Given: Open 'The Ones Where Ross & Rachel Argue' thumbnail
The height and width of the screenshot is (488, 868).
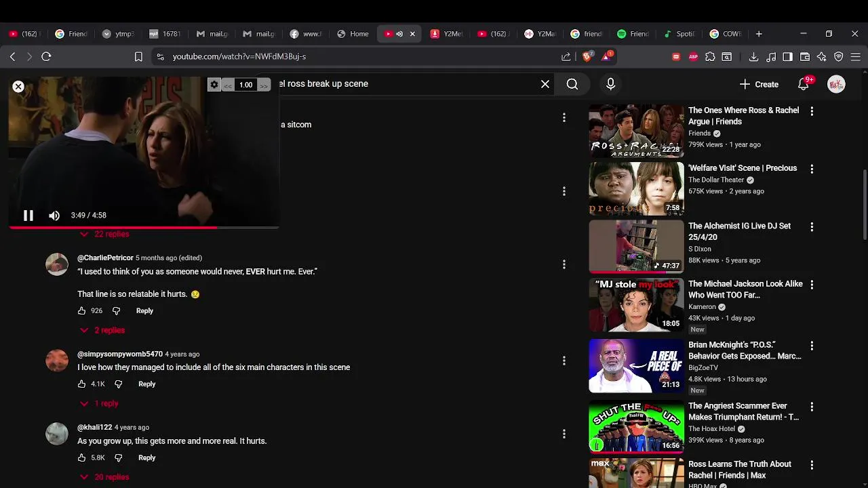Looking at the screenshot, I should (x=636, y=130).
